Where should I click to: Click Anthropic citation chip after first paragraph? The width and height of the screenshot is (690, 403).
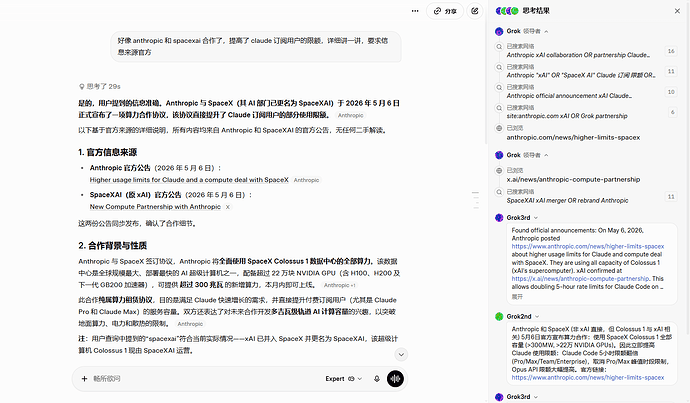tap(351, 115)
